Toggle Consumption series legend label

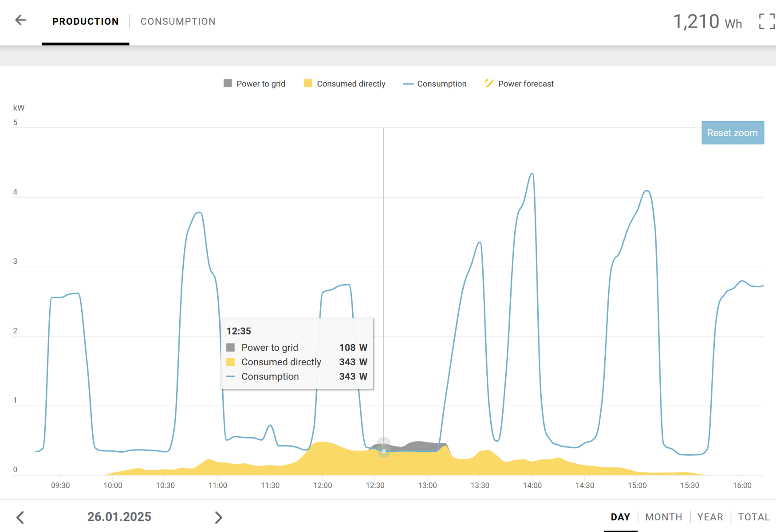click(441, 84)
